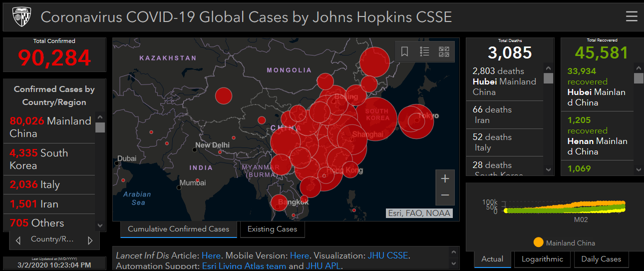644x271 pixels.
Task: Select 4,335 South Korea in country list
Action: [x=50, y=159]
